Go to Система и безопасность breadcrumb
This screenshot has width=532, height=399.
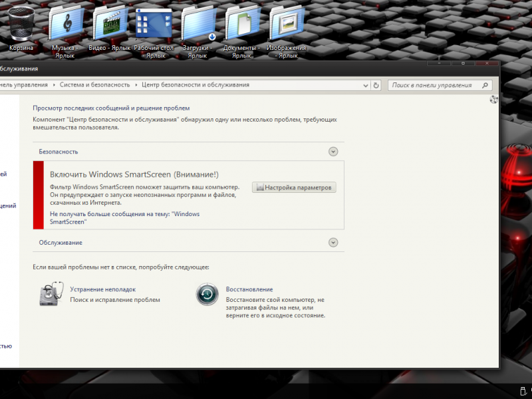[x=94, y=85]
